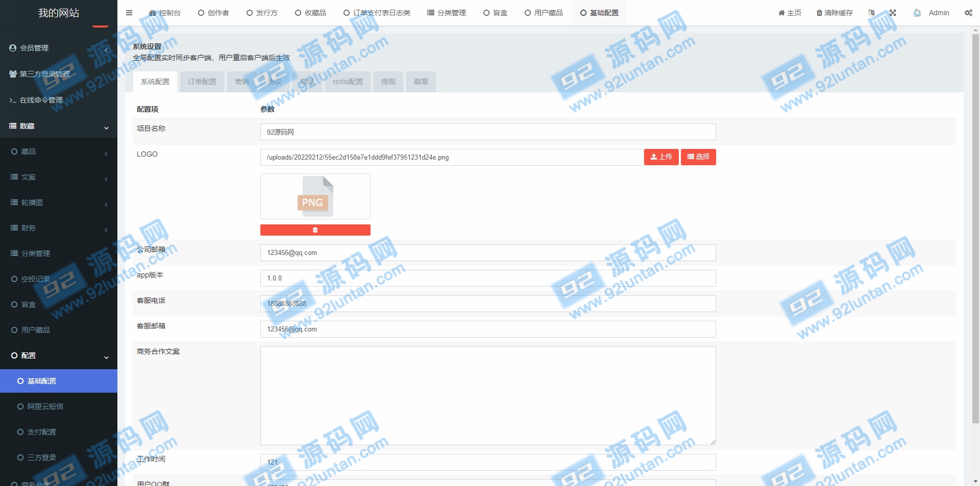Click the 文案 list icon in sidebar
980x486 pixels.
tap(14, 177)
